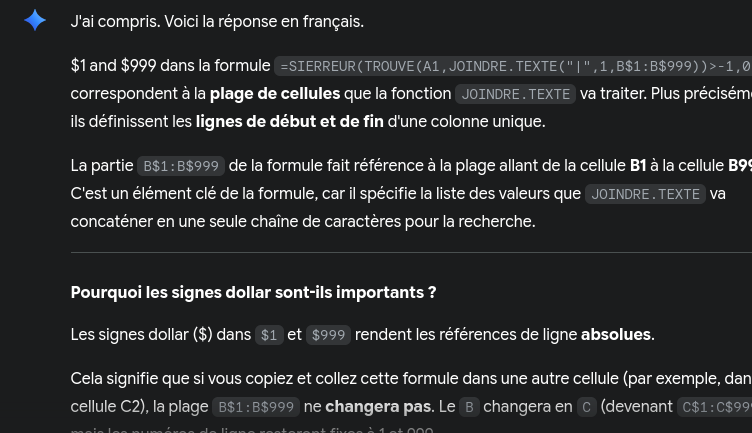This screenshot has width=752, height=433.
Task: Click the B$1:B$999 chip after 'La partie'
Action: 181,166
